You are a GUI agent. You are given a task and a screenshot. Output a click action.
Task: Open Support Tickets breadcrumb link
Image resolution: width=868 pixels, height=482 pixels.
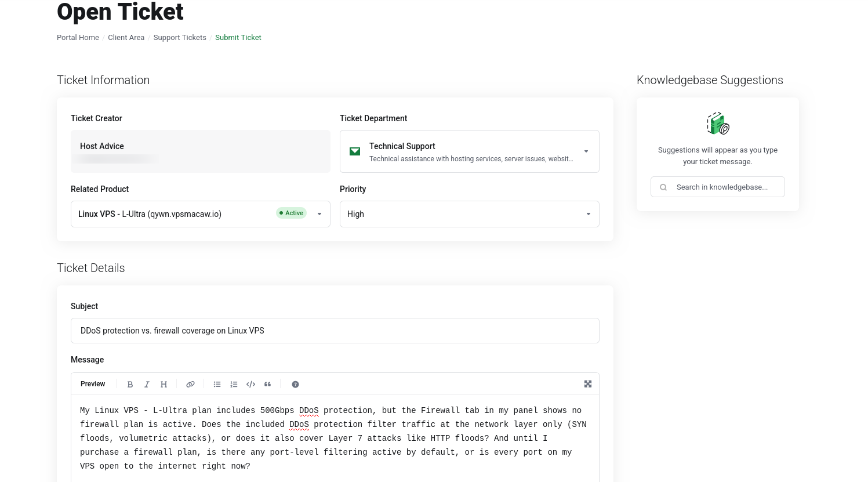[180, 38]
